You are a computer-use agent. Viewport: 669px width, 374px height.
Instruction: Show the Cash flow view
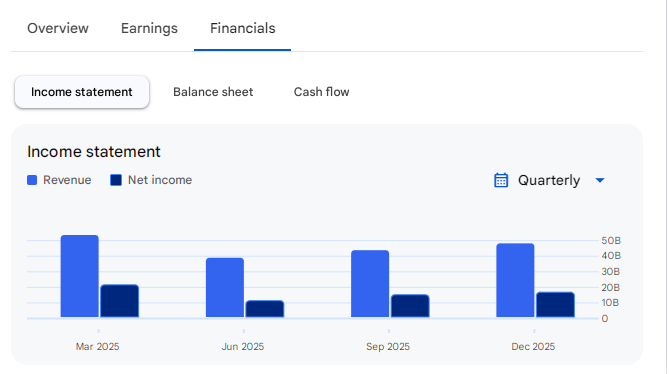click(321, 92)
